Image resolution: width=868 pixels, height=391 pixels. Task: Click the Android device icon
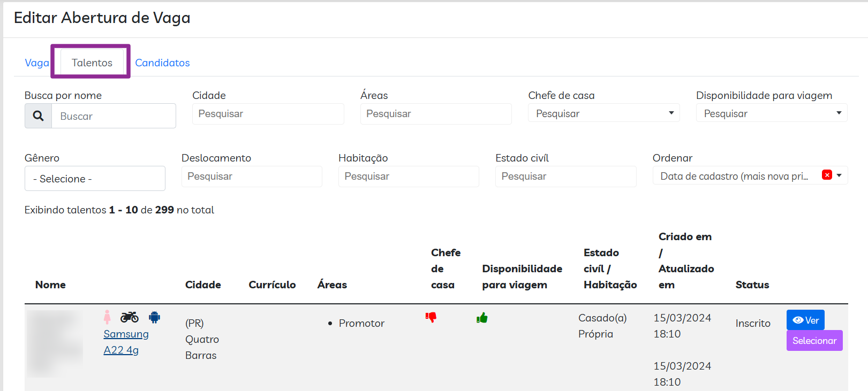click(154, 317)
